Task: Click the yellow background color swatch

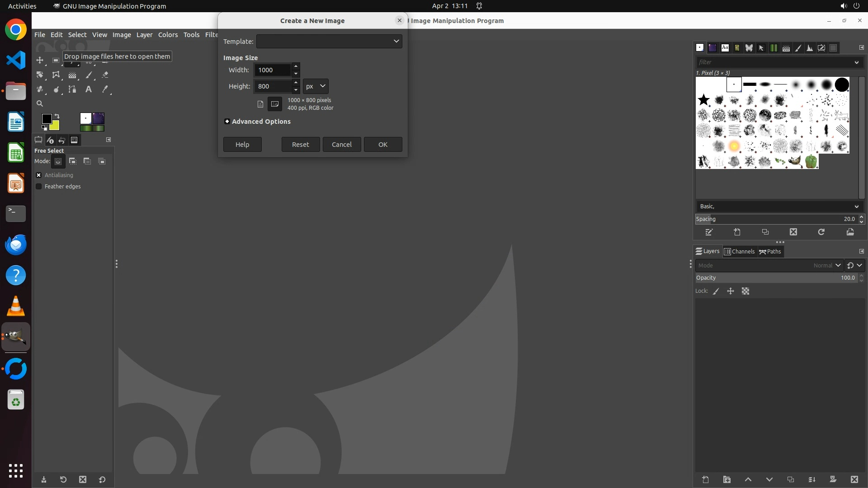Action: coord(56,127)
